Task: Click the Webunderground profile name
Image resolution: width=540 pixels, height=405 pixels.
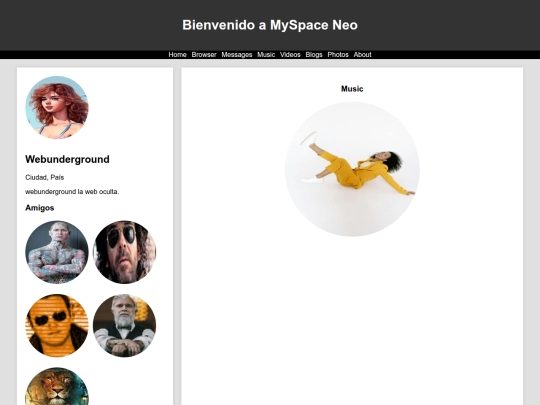Action: coord(67,159)
